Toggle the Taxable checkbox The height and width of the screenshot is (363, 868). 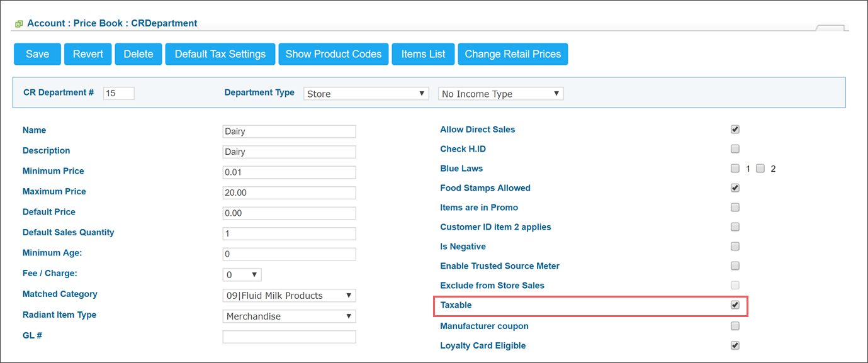coord(735,305)
